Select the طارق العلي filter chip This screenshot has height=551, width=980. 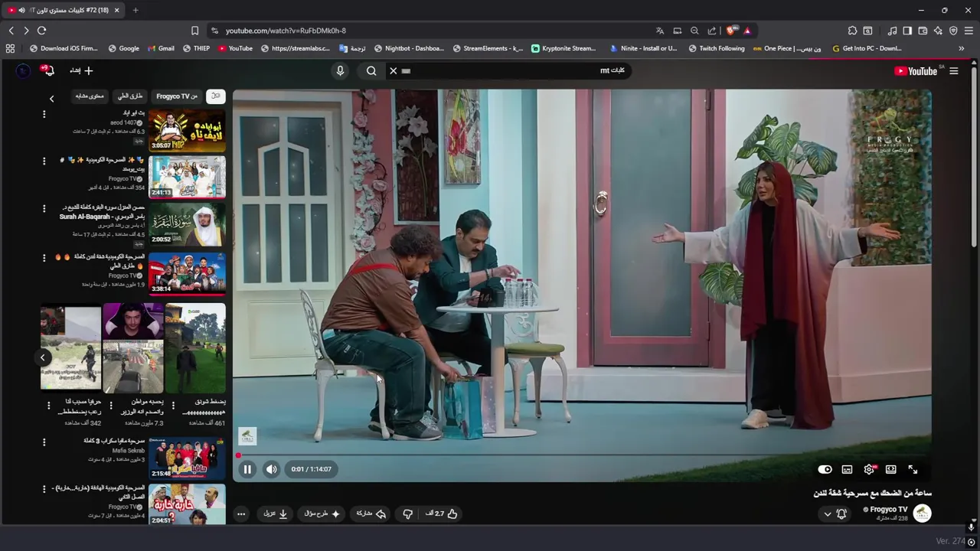click(130, 96)
